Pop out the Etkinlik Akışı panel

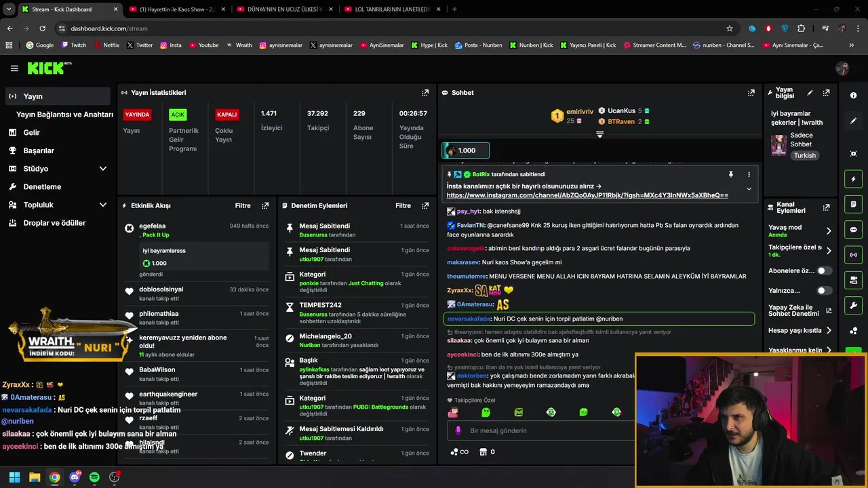tap(265, 205)
